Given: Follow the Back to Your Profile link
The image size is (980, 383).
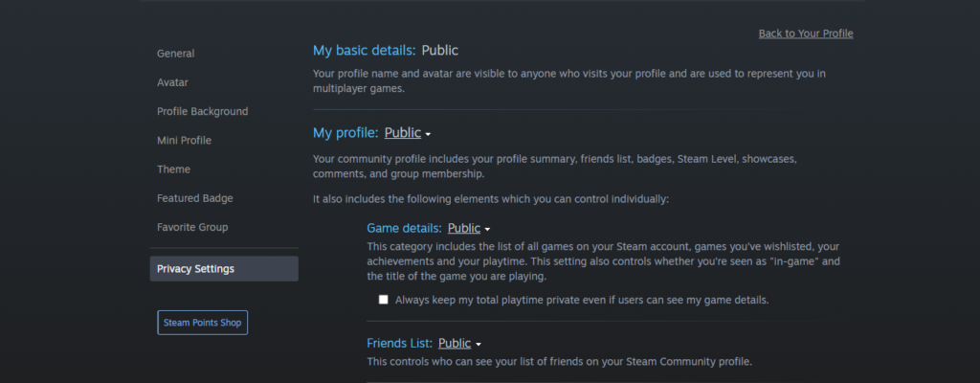Looking at the screenshot, I should tap(805, 34).
